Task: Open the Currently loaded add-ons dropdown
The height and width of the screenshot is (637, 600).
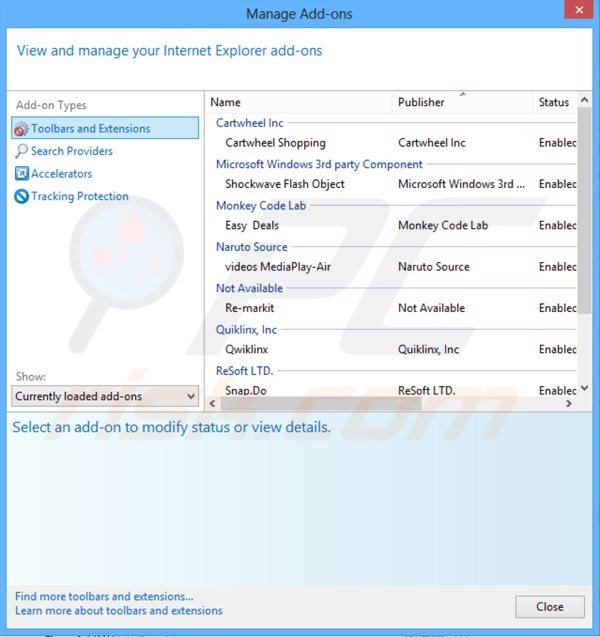Action: [105, 396]
